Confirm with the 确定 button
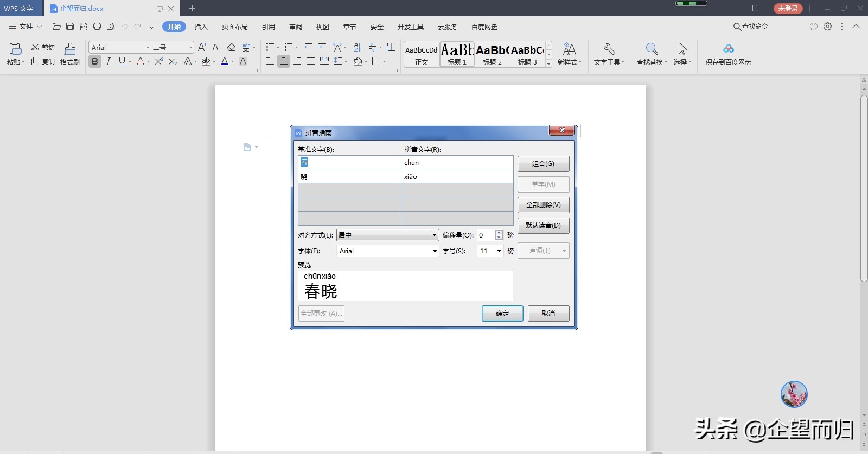 pos(502,313)
